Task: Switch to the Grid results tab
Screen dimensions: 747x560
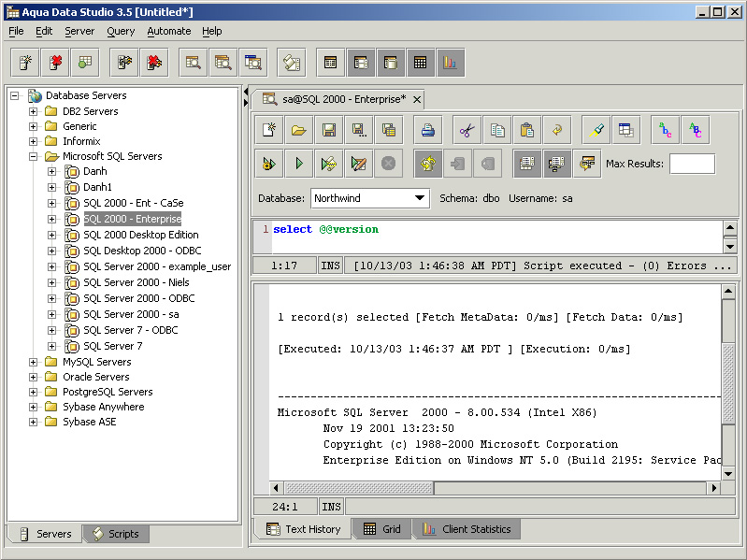Action: tap(382, 529)
